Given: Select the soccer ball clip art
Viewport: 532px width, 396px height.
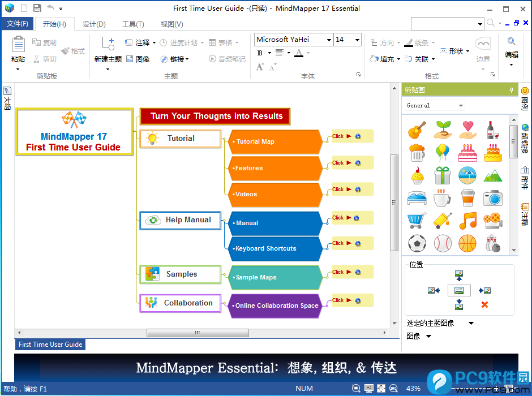Looking at the screenshot, I should click(417, 243).
